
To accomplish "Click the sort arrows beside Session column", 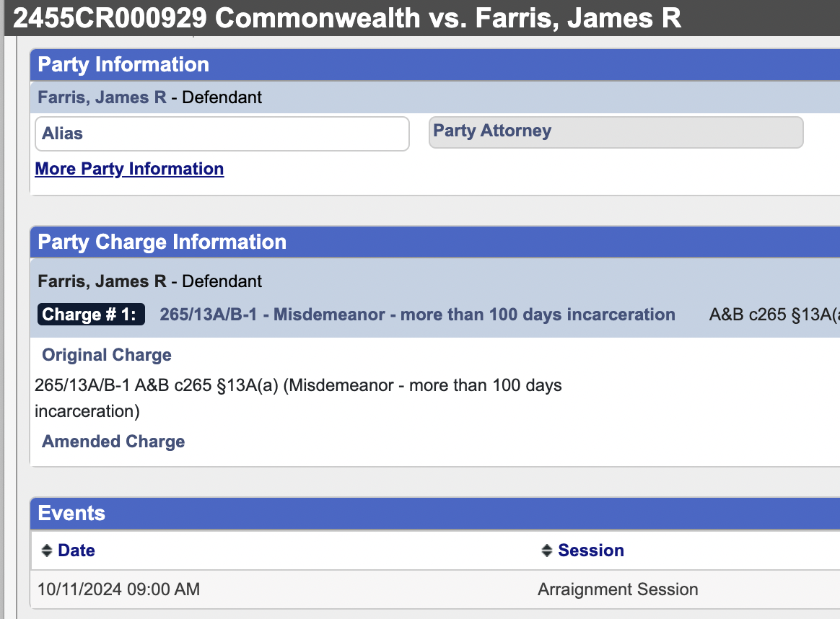I will (546, 551).
